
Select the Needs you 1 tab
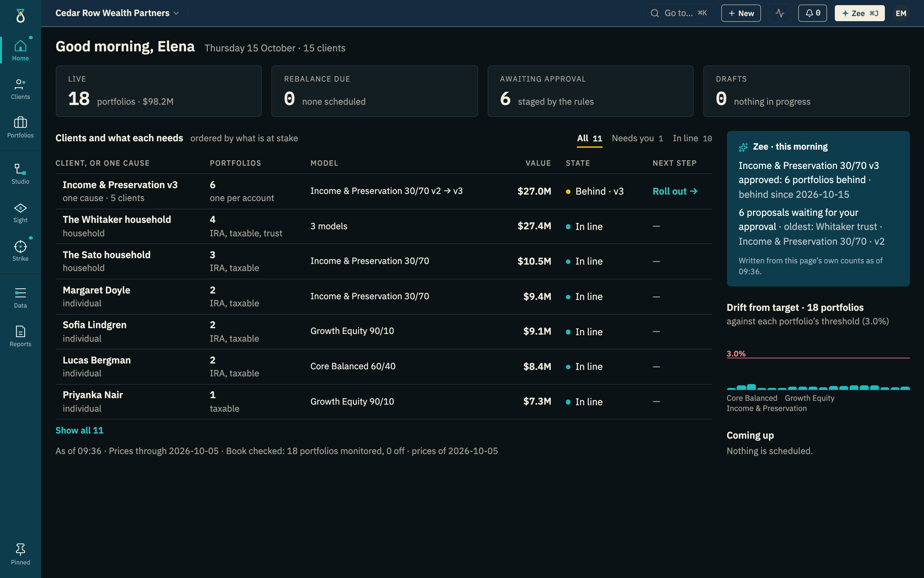(637, 138)
